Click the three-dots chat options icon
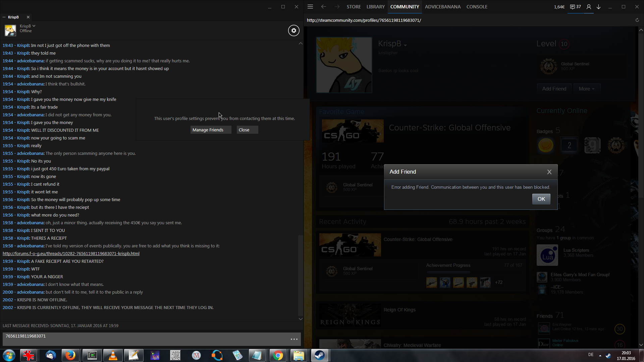644x362 pixels. [x=294, y=339]
